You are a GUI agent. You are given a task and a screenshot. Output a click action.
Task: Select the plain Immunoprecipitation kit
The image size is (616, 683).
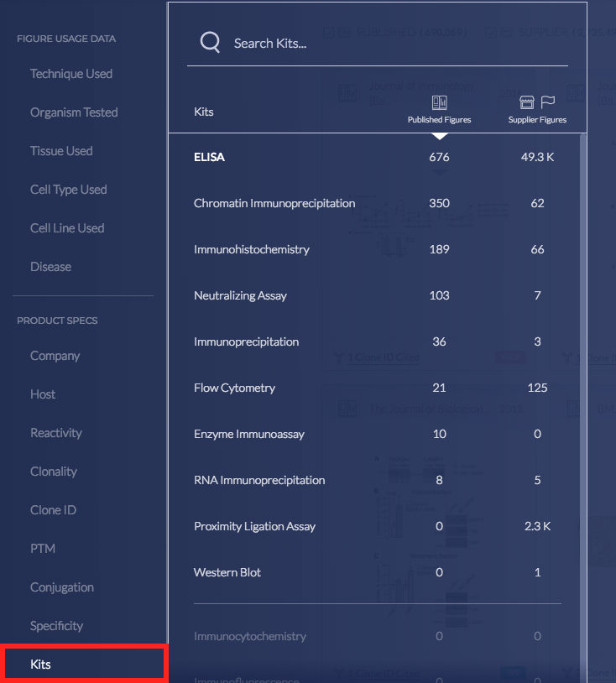[378, 341]
